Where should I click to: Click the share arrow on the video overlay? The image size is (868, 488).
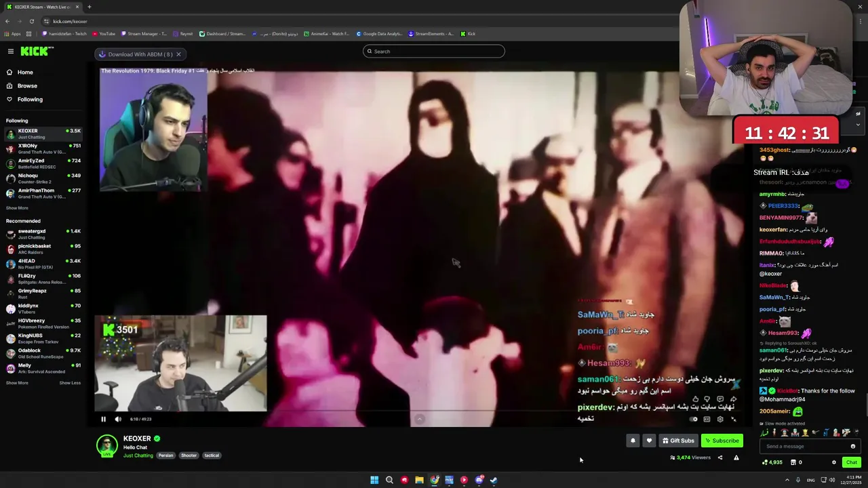click(x=733, y=399)
